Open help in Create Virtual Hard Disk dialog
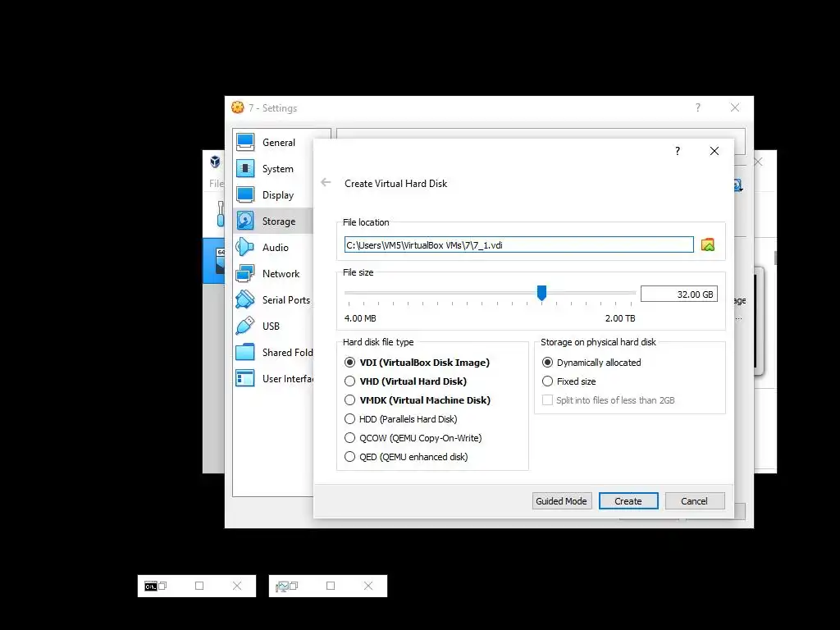 coord(678,151)
